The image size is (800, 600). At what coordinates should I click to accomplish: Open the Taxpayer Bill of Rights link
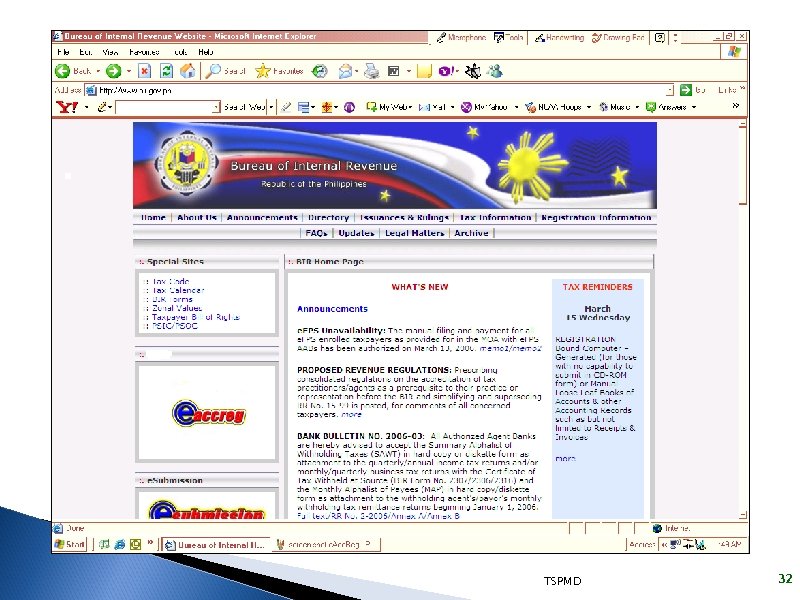click(x=195, y=317)
